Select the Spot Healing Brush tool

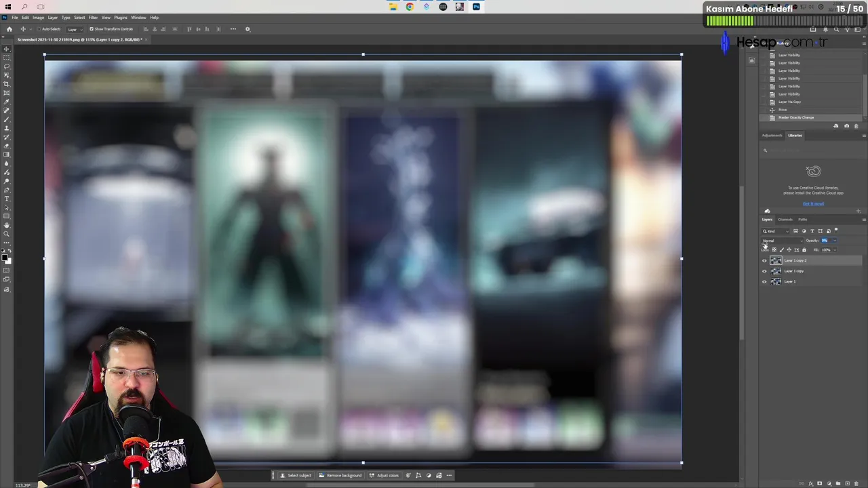(7, 110)
